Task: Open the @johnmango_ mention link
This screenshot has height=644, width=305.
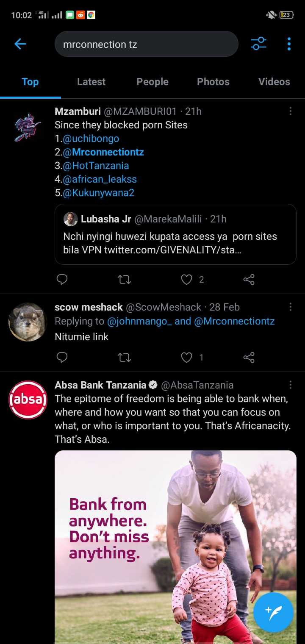Action: coord(140,321)
